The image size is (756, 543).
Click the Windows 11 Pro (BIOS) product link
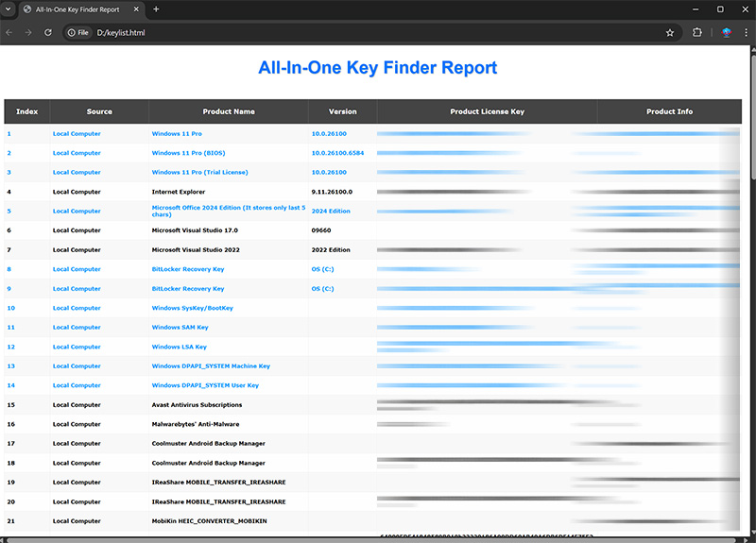pos(188,153)
